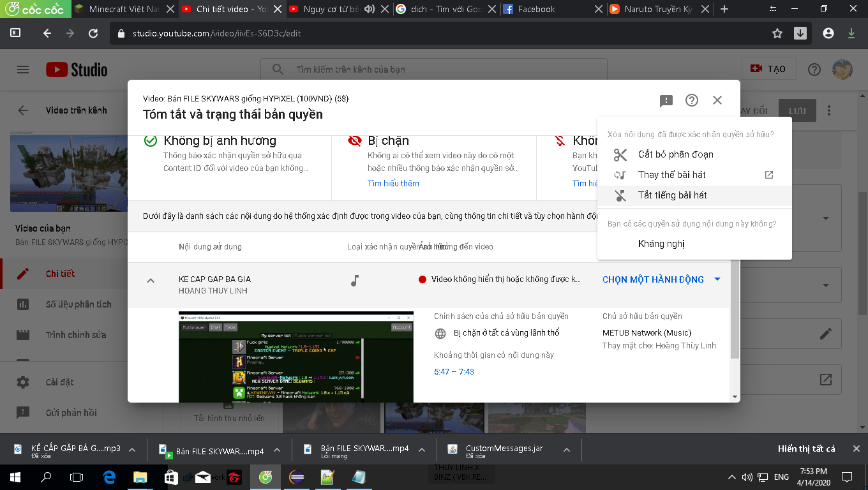Open help icon in copyright dialog
The image size is (868, 490).
pos(692,100)
